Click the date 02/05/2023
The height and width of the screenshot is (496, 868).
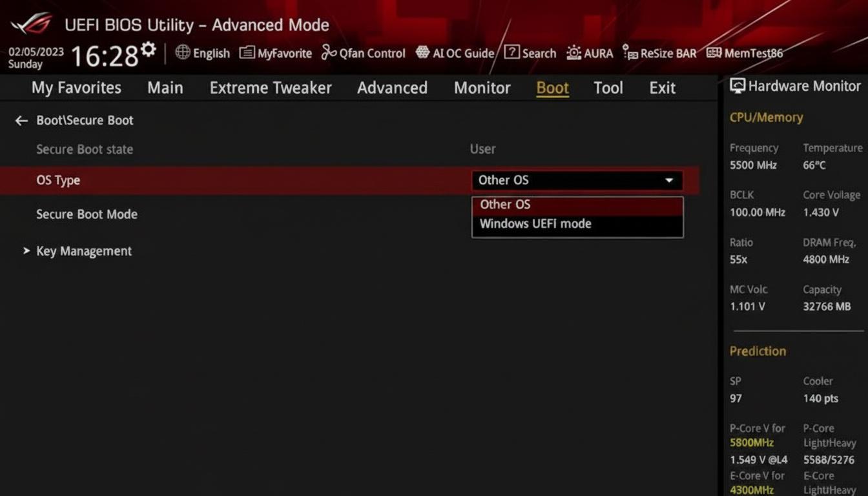pos(36,52)
